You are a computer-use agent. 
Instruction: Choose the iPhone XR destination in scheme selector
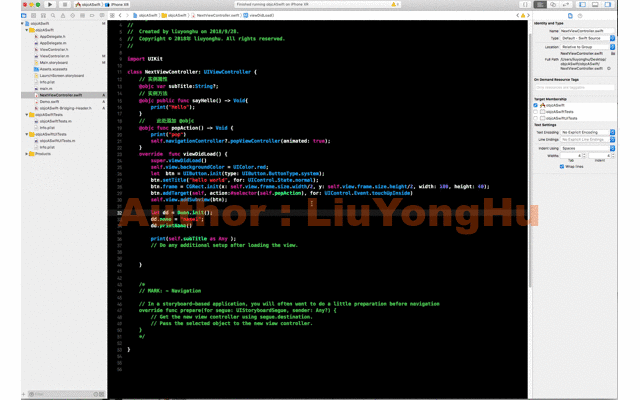click(117, 4)
